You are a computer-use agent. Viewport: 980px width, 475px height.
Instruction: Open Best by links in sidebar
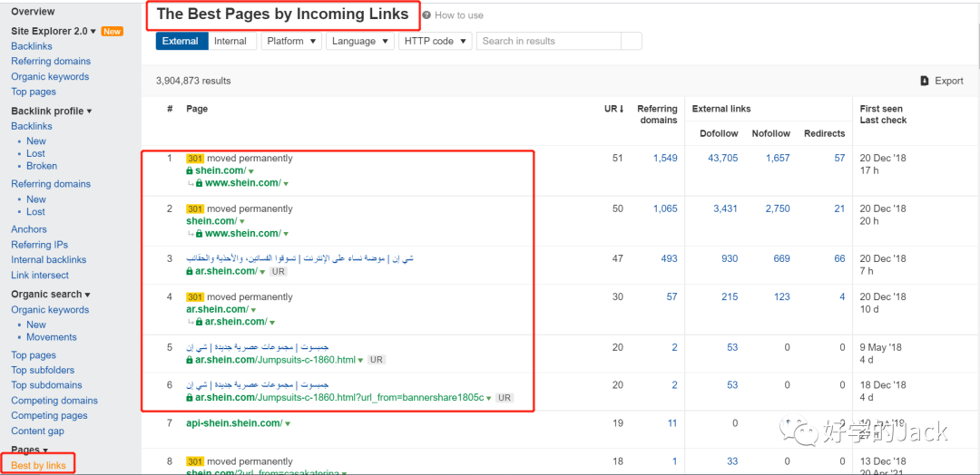[x=37, y=465]
